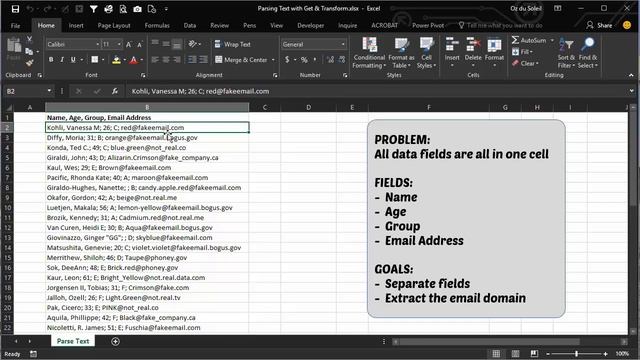Switch to Page Break Preview in status bar
The width and height of the screenshot is (640, 360).
point(534,353)
